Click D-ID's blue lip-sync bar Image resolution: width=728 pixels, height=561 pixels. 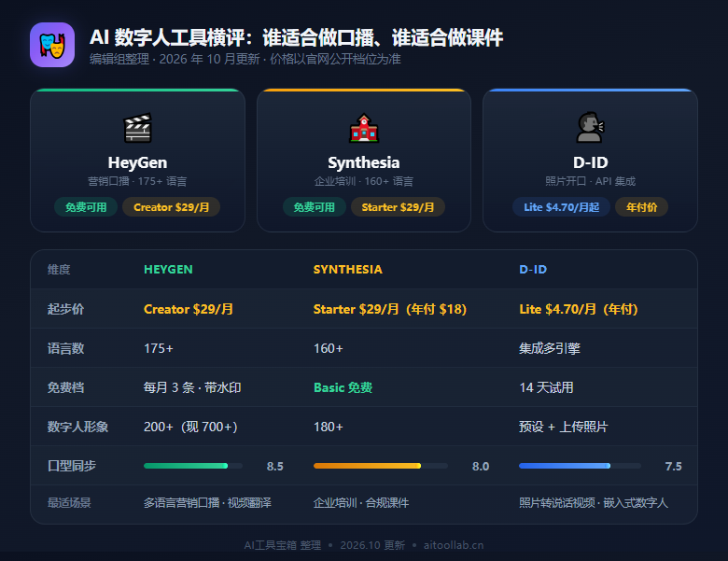point(580,466)
